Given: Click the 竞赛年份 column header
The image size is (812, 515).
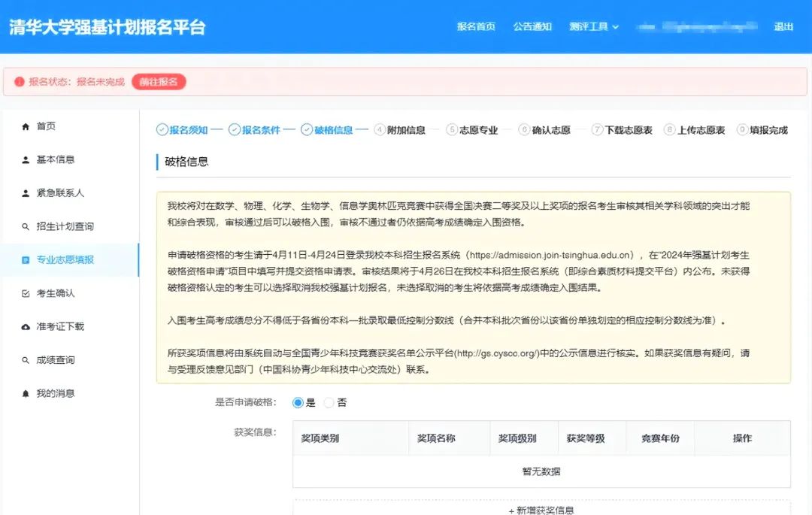Looking at the screenshot, I should tap(660, 438).
